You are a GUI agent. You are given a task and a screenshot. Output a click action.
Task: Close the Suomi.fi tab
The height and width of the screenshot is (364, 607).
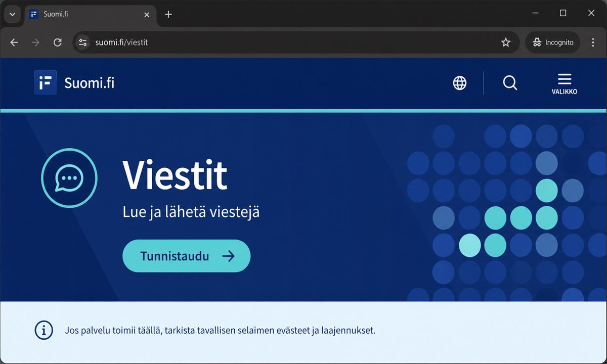coord(147,15)
